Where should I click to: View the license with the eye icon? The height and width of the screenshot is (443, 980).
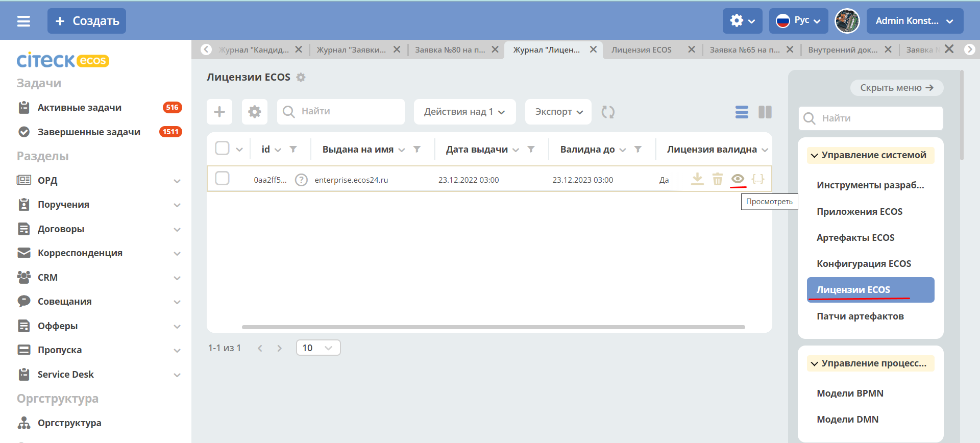738,179
